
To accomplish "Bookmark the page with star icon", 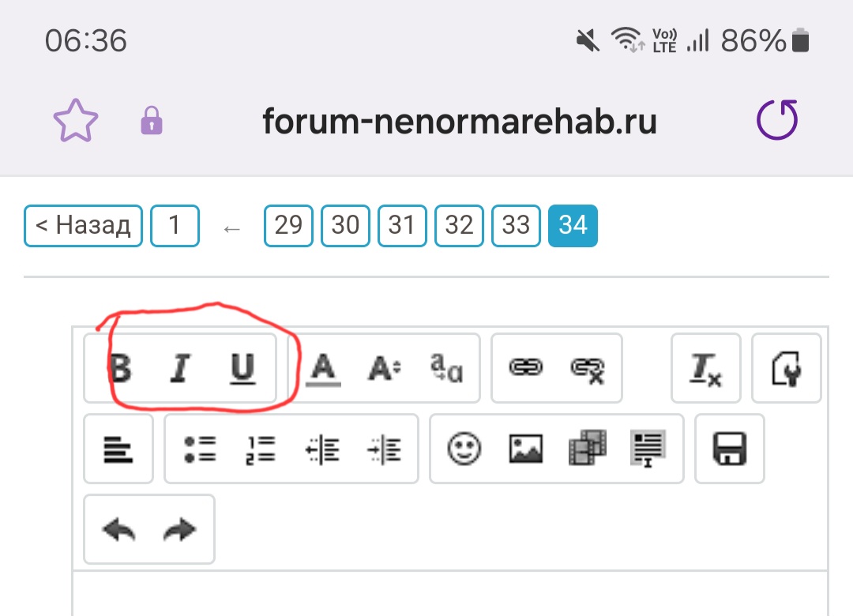I will click(76, 122).
